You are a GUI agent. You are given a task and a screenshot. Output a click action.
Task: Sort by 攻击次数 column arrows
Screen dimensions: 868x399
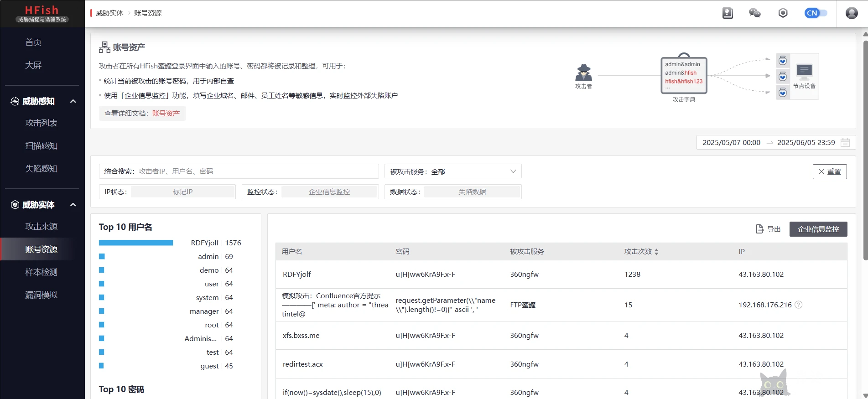[x=656, y=252]
